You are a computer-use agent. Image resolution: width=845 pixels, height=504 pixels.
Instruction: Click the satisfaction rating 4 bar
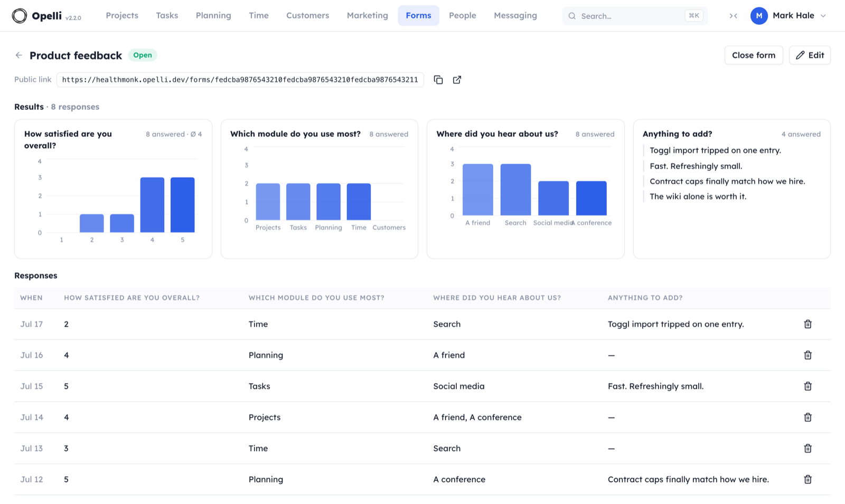tap(152, 205)
